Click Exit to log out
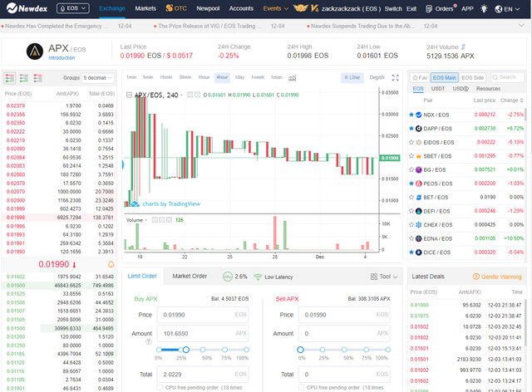Image resolution: width=532 pixels, height=392 pixels. (411, 9)
